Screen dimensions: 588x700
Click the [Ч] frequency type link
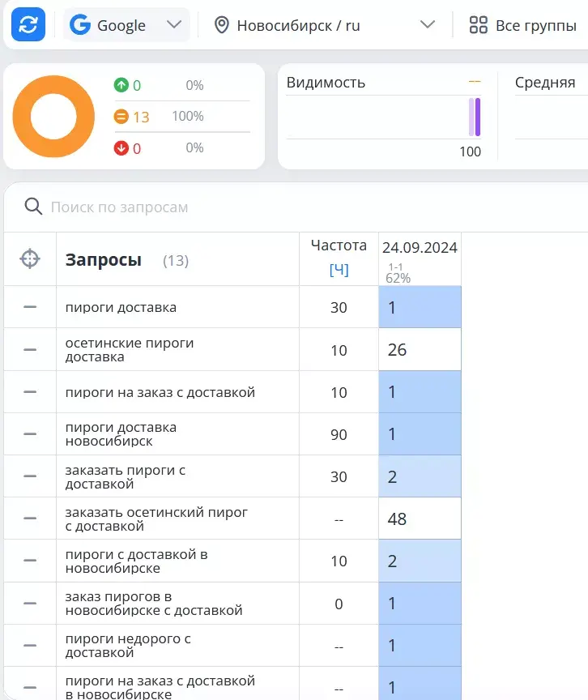[x=339, y=270]
